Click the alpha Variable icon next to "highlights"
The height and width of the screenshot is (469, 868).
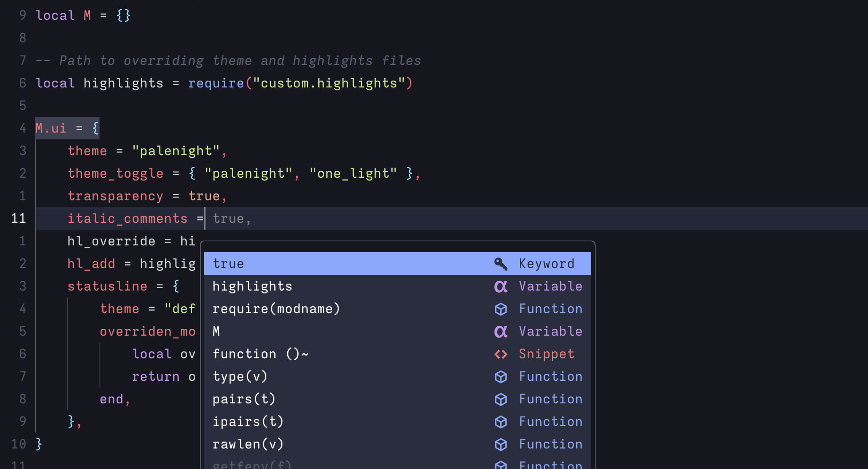500,286
